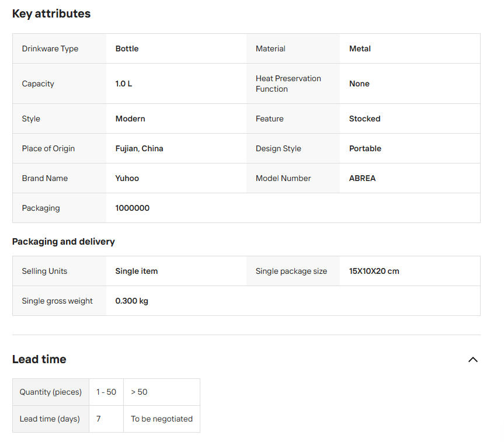Collapse the Lead time section chevron

pyautogui.click(x=472, y=360)
